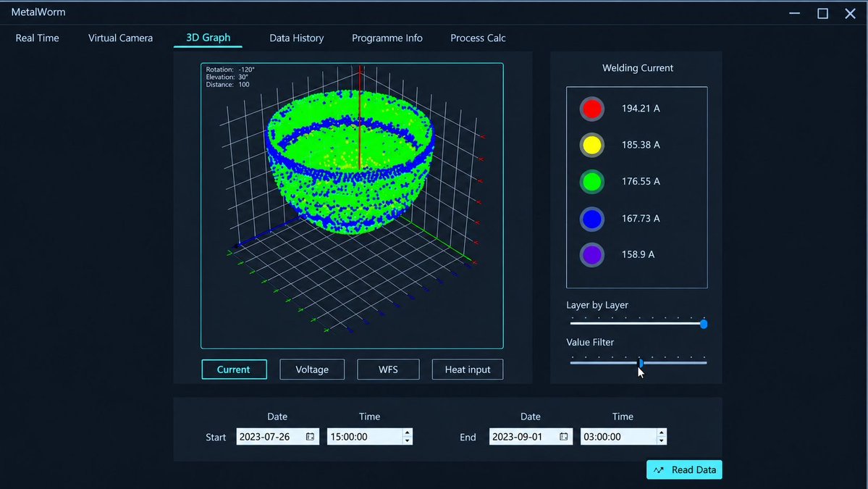Click the Layer by Layer slider handle
This screenshot has width=868, height=489.
[704, 324]
